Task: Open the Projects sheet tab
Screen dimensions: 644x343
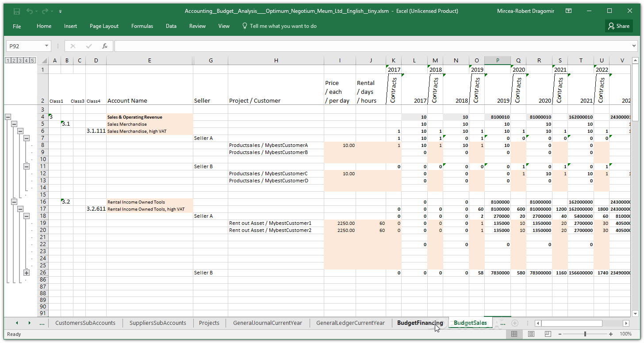Action: [x=209, y=323]
